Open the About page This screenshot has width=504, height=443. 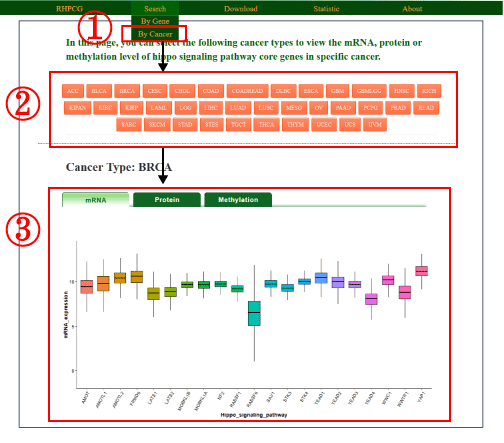(412, 9)
